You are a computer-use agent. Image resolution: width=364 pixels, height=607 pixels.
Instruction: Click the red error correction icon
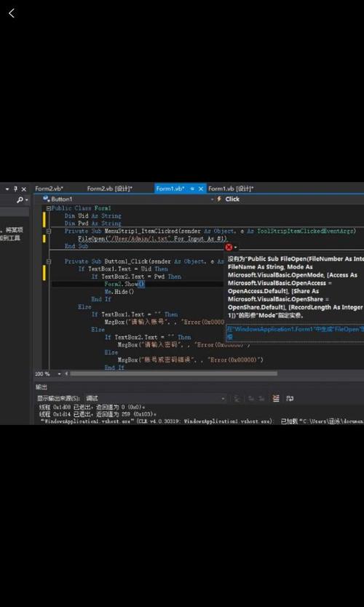[229, 247]
